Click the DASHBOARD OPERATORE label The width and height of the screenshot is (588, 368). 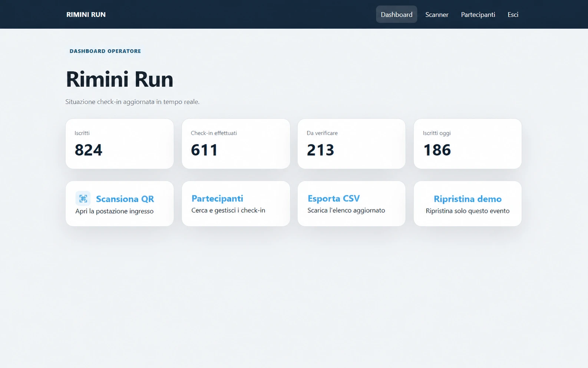(105, 51)
